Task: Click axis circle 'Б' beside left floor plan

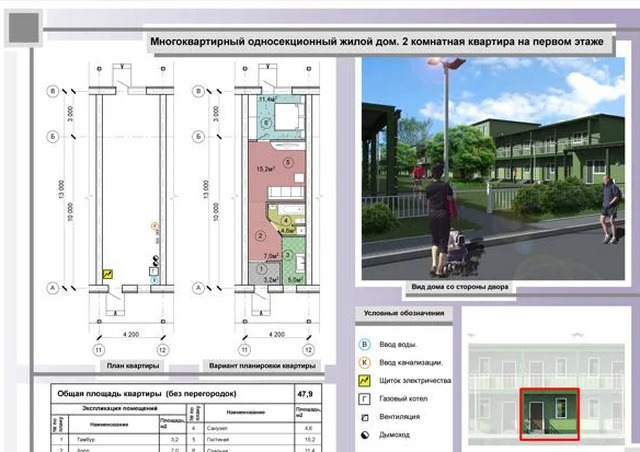Action: tap(53, 136)
